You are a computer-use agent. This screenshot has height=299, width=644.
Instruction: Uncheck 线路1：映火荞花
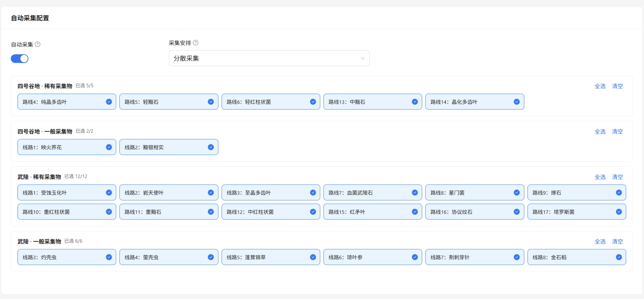pyautogui.click(x=67, y=147)
